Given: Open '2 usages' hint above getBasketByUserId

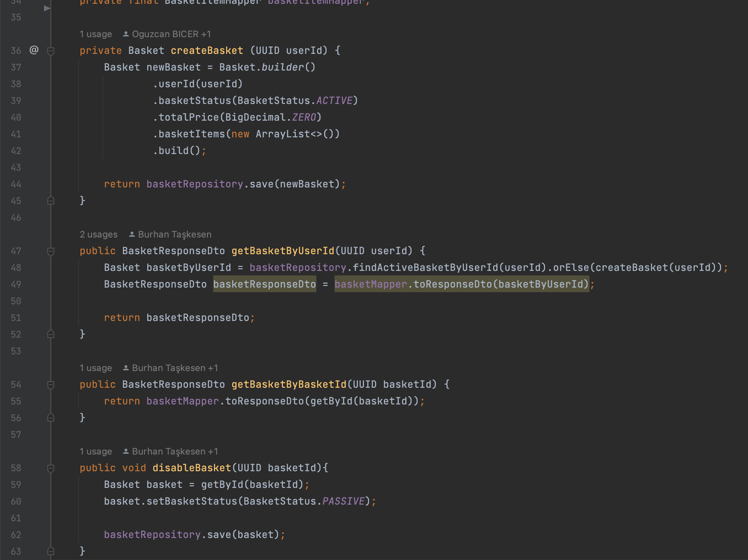Looking at the screenshot, I should (x=99, y=234).
